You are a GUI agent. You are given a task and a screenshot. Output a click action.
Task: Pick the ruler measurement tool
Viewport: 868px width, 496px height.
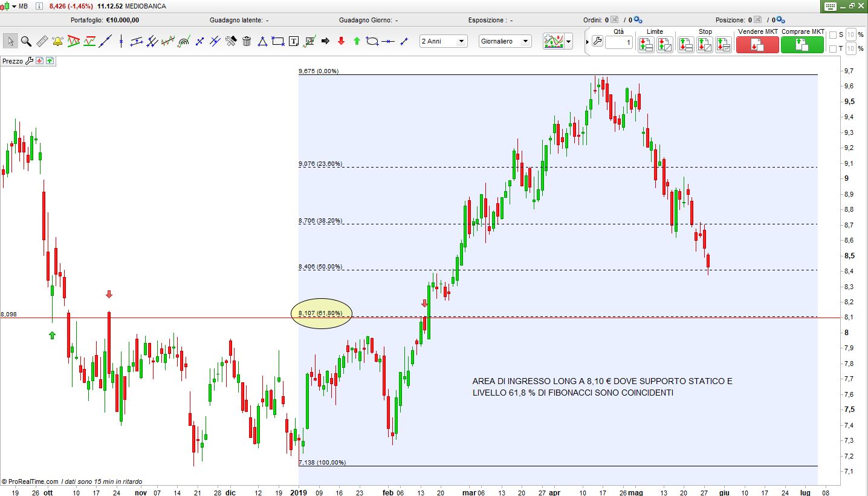[x=42, y=41]
